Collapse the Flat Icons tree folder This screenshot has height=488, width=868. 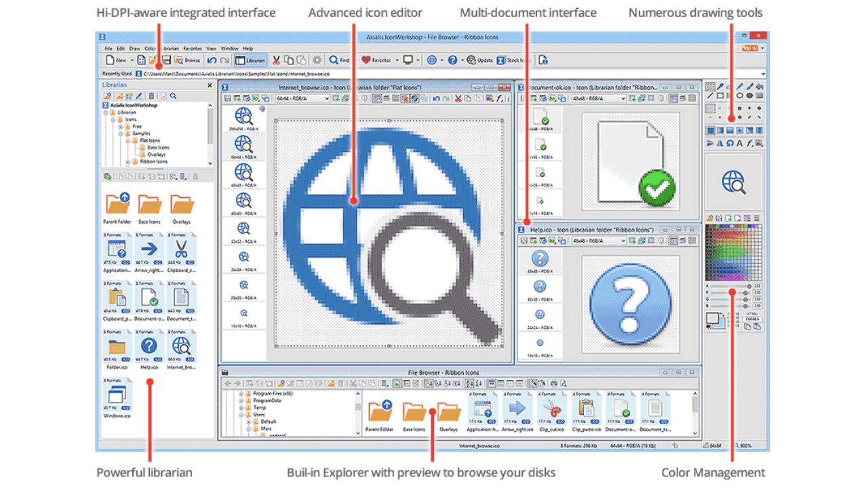tap(127, 140)
